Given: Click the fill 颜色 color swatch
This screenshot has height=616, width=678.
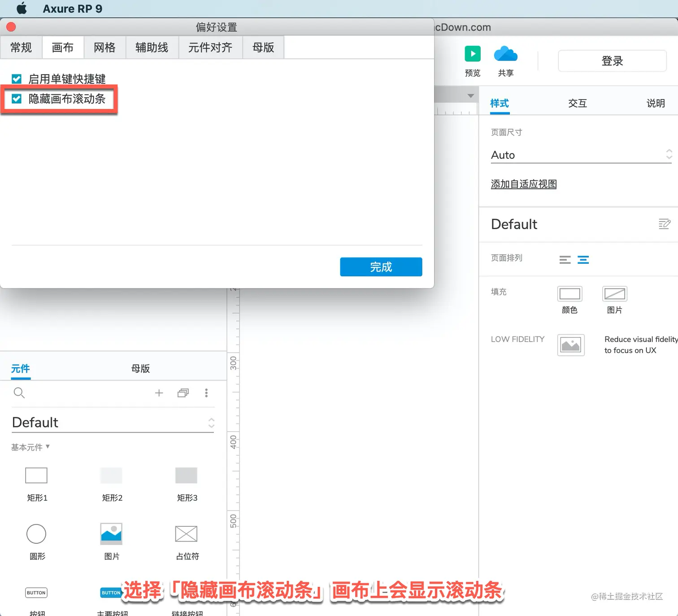Looking at the screenshot, I should pos(570,294).
